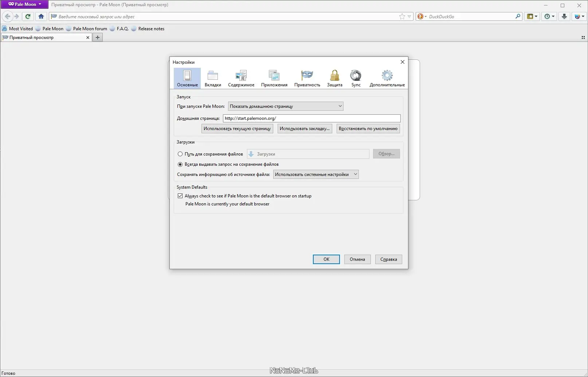Open the F.A.Q. bookmark
588x377 pixels.
[119, 29]
